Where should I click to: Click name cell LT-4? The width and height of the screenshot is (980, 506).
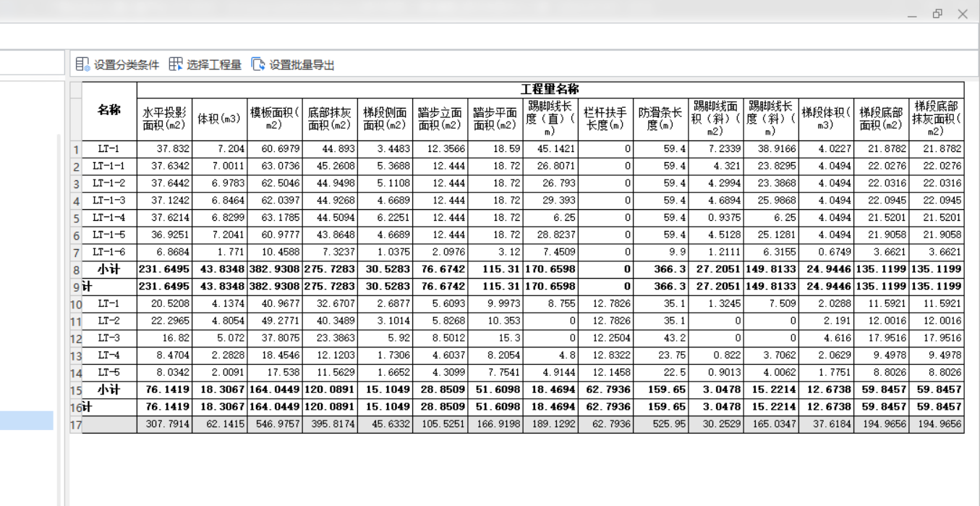[x=109, y=355]
